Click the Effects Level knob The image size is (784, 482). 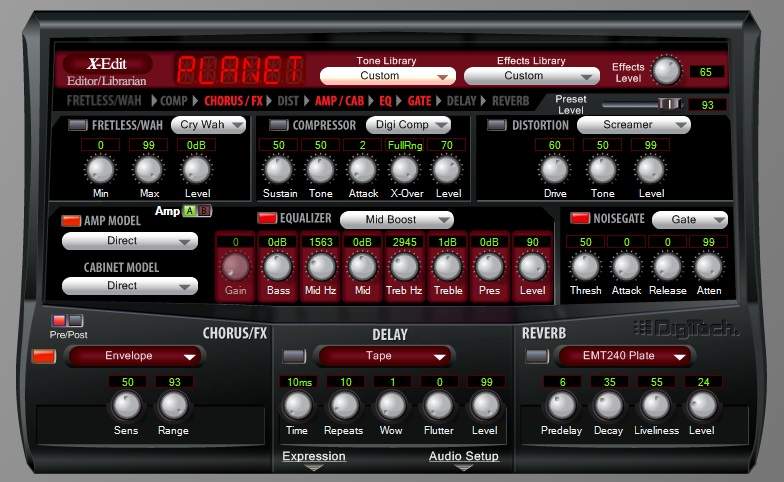tap(666, 70)
